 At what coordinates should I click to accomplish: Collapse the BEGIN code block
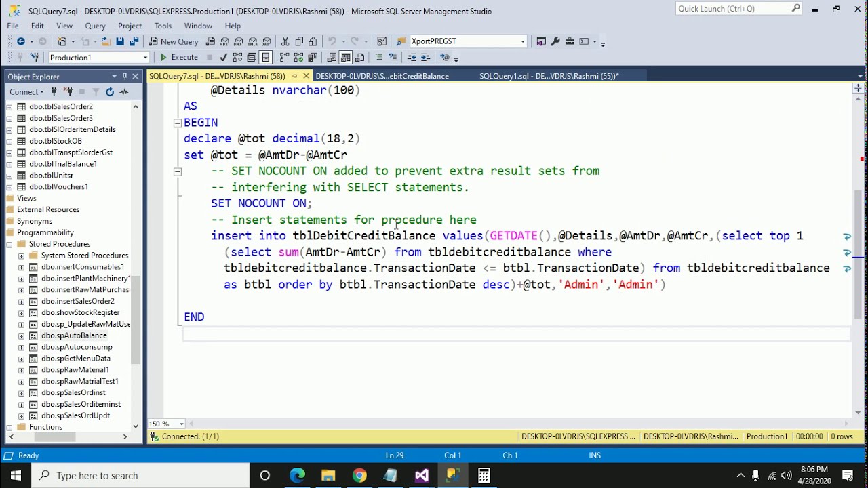pyautogui.click(x=178, y=123)
